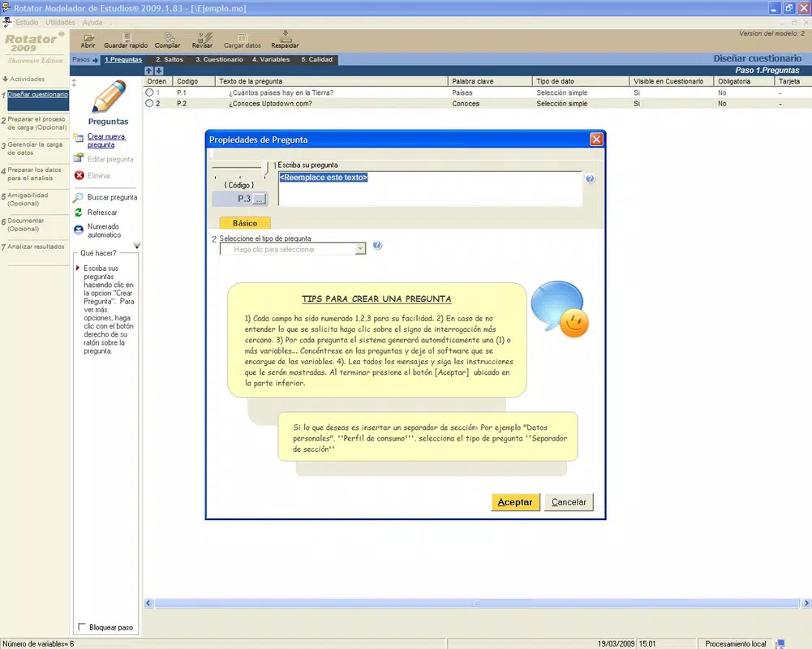Select the radio button for question P.1
Screen dimensions: 812x649
pos(149,92)
